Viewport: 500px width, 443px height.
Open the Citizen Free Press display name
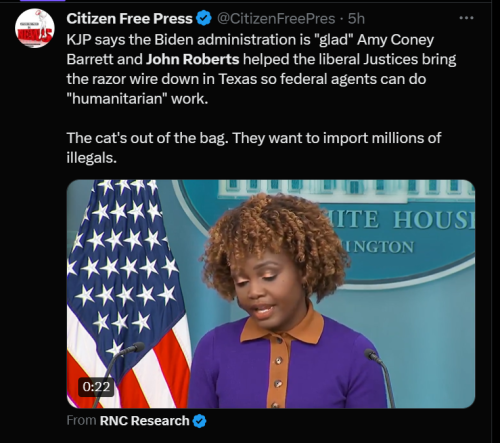pos(129,19)
